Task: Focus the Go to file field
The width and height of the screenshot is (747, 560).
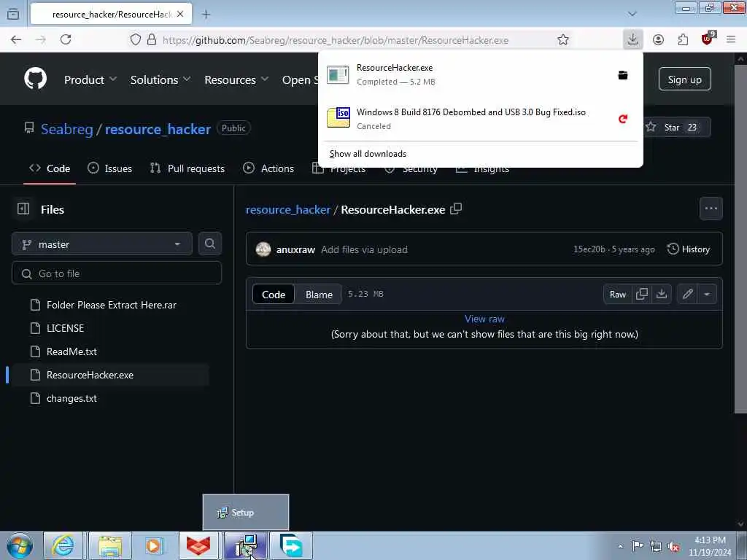Action: [x=117, y=273]
